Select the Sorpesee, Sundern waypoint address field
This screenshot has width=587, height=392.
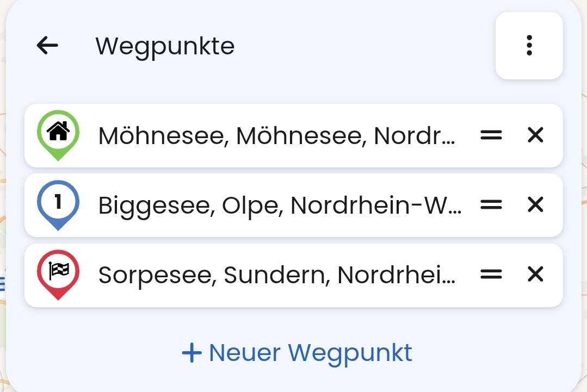click(x=276, y=276)
